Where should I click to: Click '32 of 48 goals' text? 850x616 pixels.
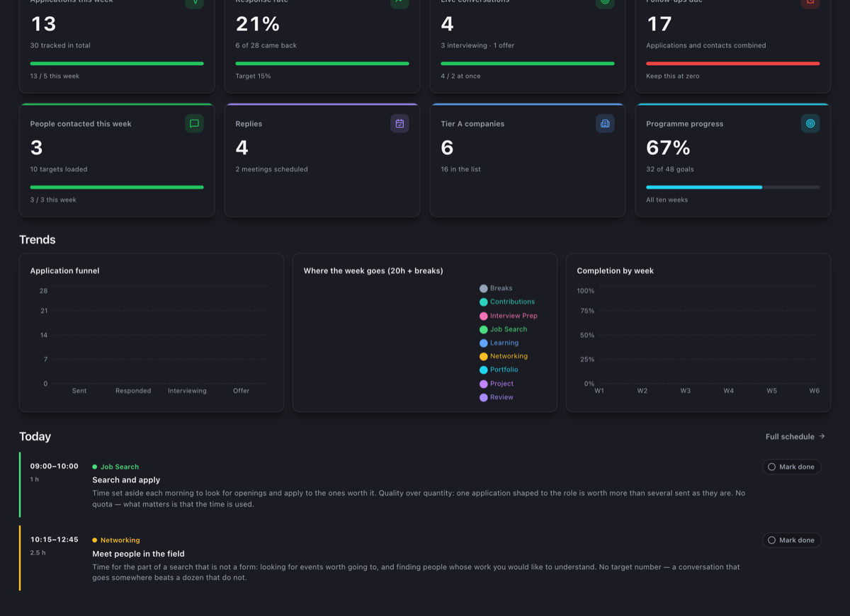670,169
